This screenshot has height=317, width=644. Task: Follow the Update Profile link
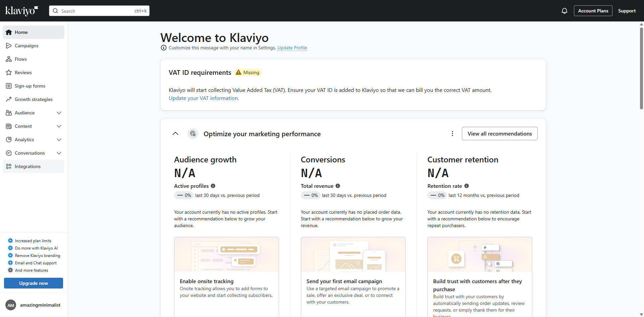[x=292, y=48]
